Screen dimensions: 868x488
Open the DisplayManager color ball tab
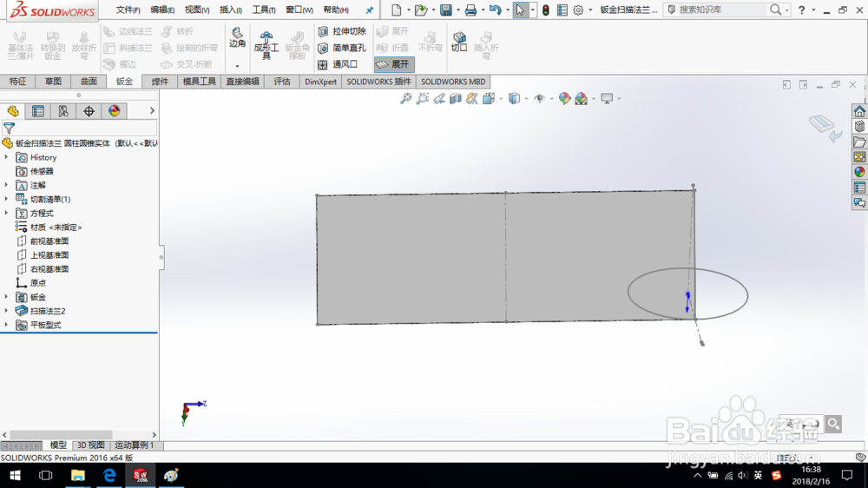click(114, 111)
